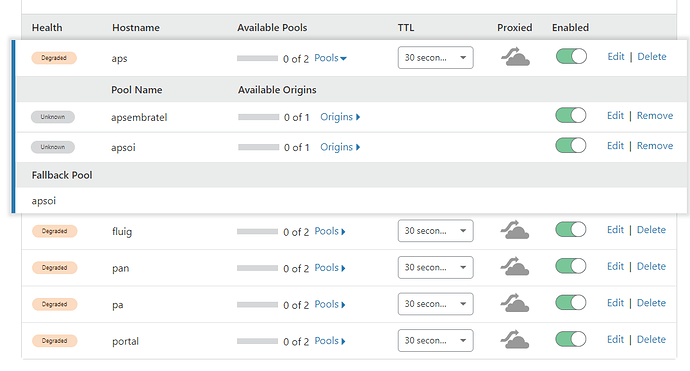Click the Degraded health badge for fluig
Image resolution: width=690 pixels, height=371 pixels.
coord(55,231)
